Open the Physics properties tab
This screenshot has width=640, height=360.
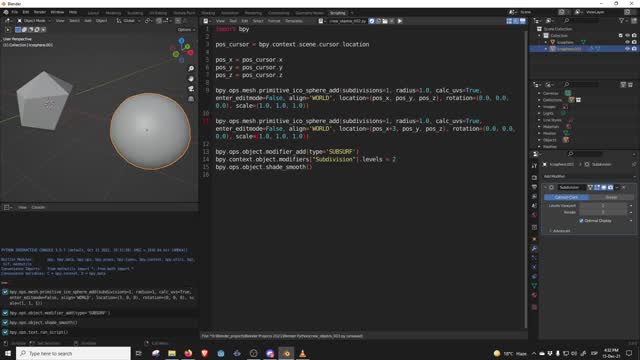click(534, 267)
